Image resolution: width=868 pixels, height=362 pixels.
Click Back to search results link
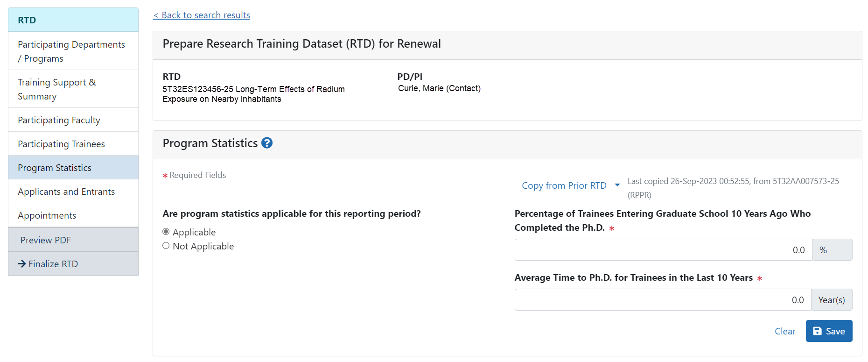[202, 15]
